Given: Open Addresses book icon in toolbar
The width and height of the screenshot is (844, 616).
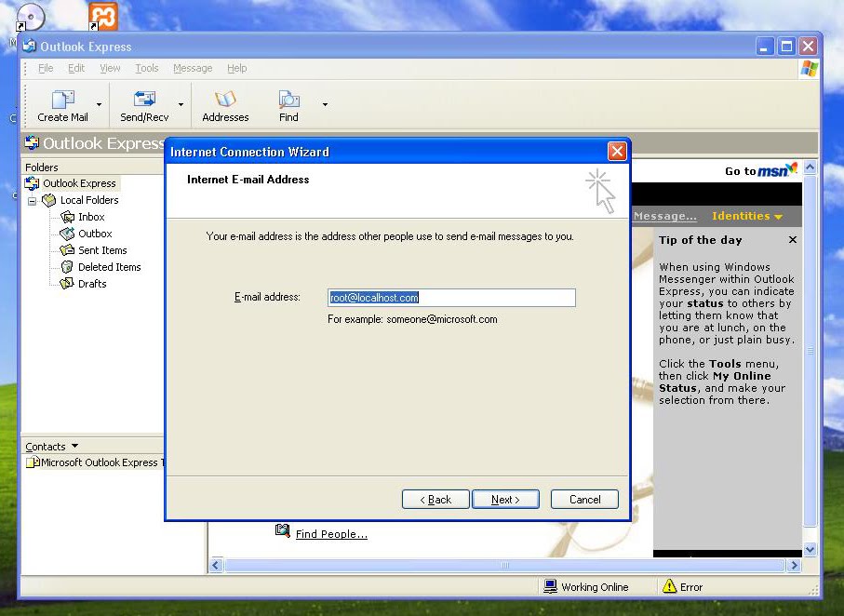Looking at the screenshot, I should point(225,100).
